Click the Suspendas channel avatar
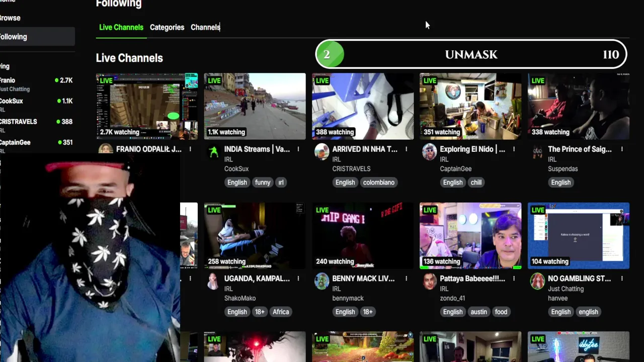 [537, 152]
